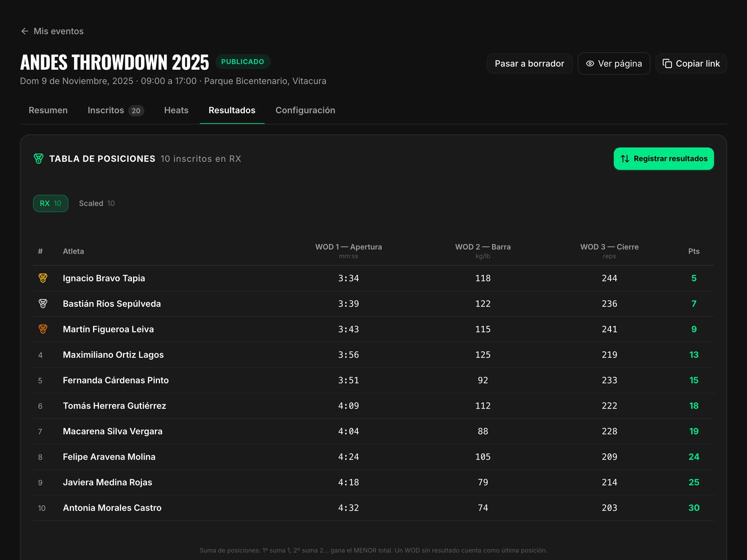Switch to the Scaled 10 category filter
The image size is (747, 560).
click(x=97, y=203)
